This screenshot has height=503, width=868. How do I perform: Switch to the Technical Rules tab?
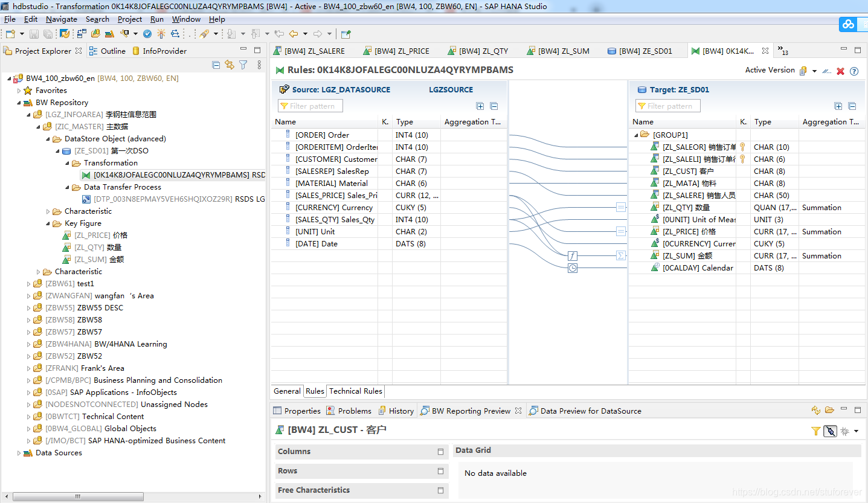[x=355, y=391]
